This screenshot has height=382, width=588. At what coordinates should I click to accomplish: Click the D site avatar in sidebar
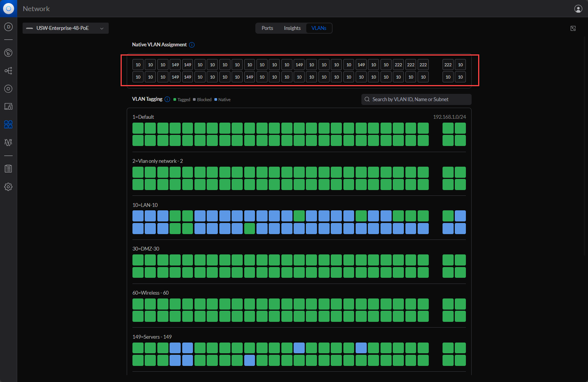(8, 27)
